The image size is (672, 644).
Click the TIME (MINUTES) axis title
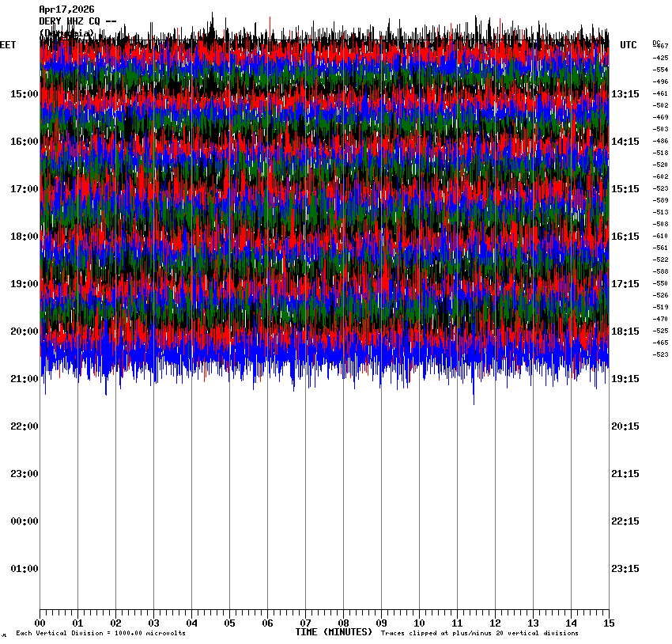point(334,632)
